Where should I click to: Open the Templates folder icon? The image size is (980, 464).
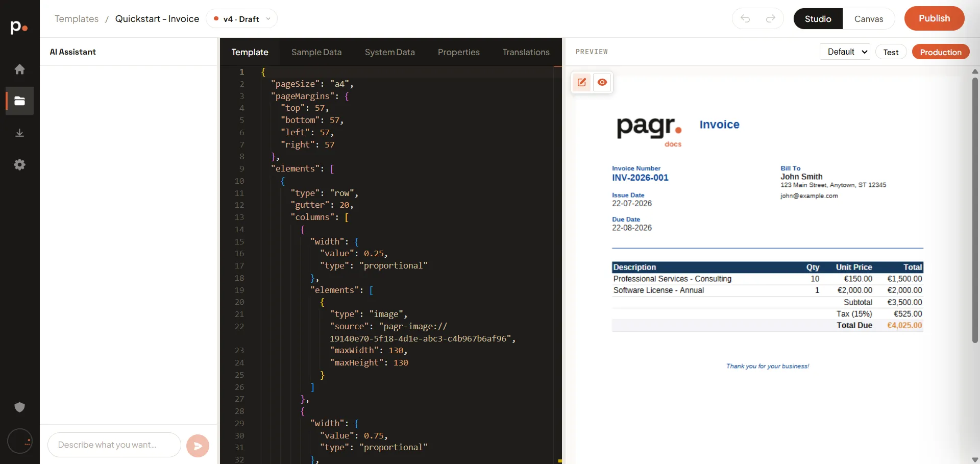click(x=19, y=101)
